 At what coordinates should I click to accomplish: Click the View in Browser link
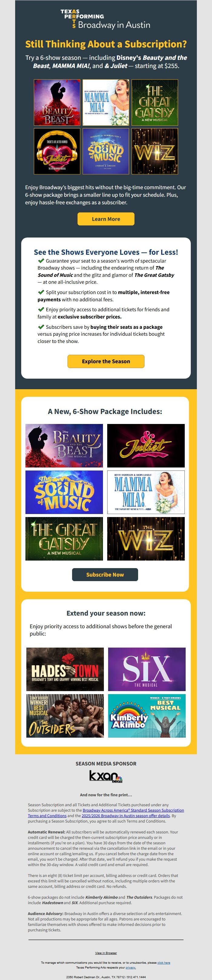pyautogui.click(x=106, y=953)
